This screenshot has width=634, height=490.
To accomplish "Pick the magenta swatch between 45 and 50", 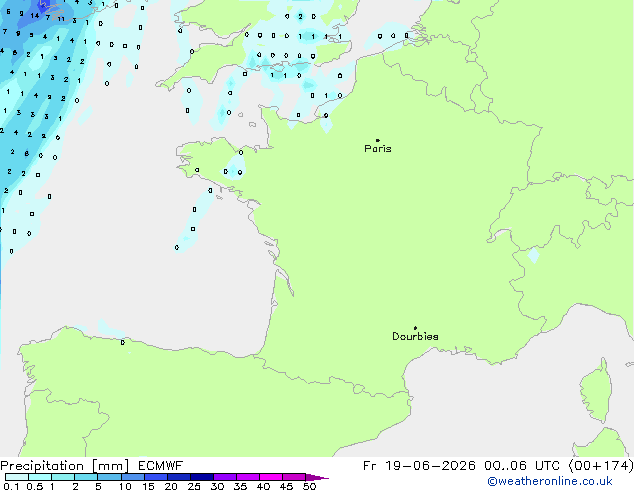I will [294, 477].
